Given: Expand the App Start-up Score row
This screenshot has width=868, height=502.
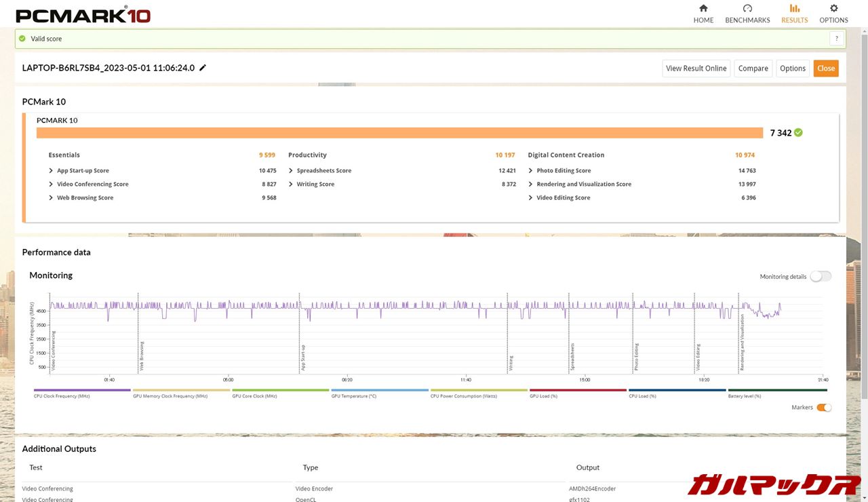Looking at the screenshot, I should click(51, 171).
